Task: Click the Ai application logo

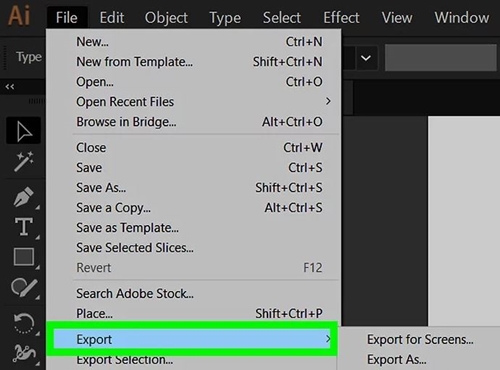Action: (x=19, y=16)
